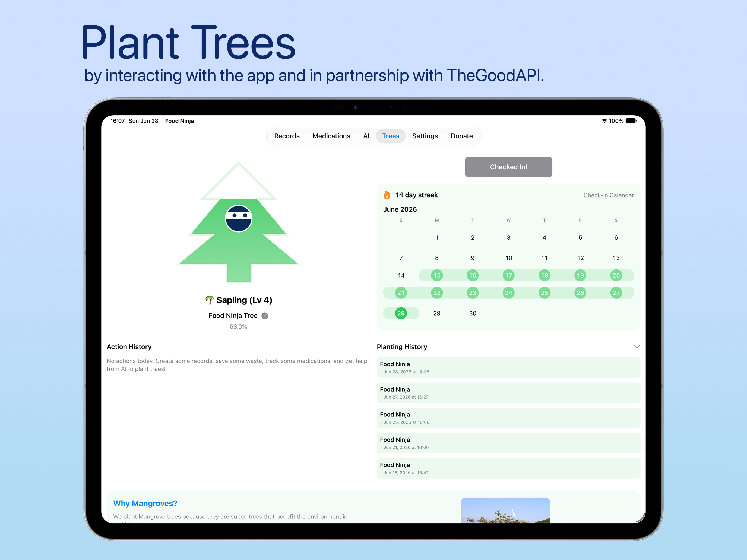
Task: Tap the mangrove photo thumbnail
Action: [505, 510]
